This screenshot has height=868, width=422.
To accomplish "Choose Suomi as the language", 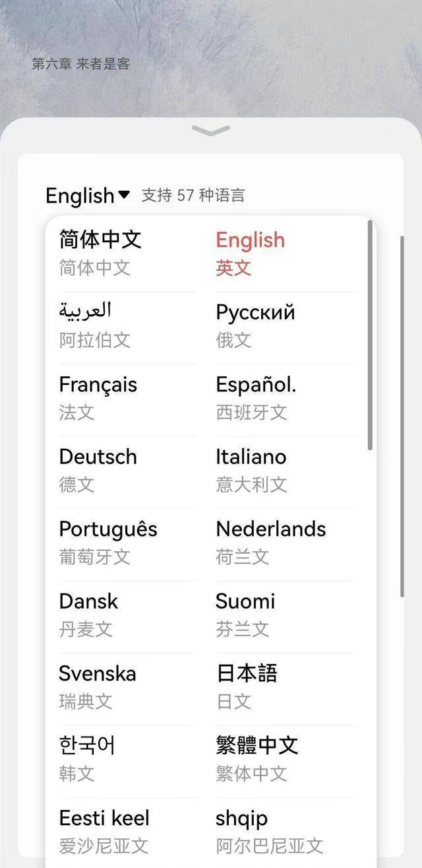I will point(245,614).
